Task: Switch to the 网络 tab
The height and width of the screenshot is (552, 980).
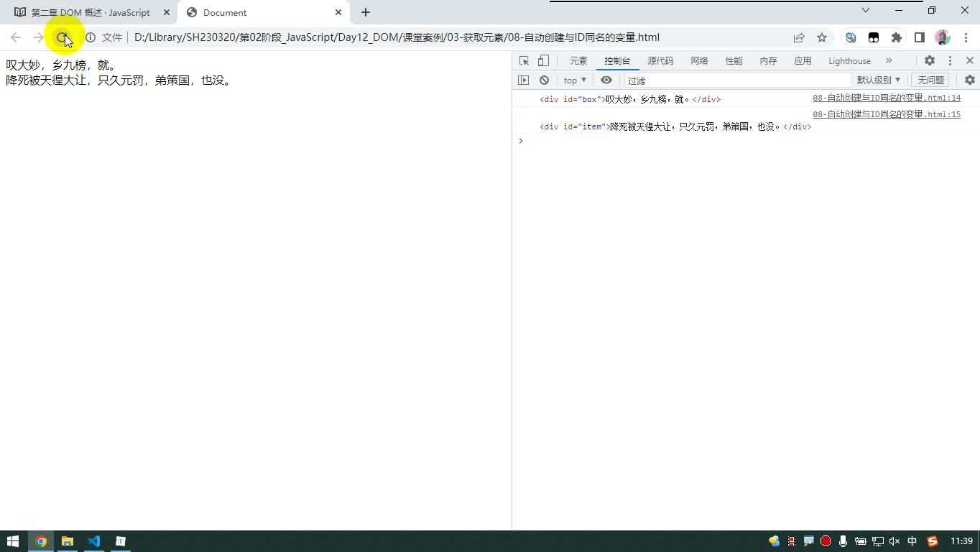Action: [x=699, y=61]
